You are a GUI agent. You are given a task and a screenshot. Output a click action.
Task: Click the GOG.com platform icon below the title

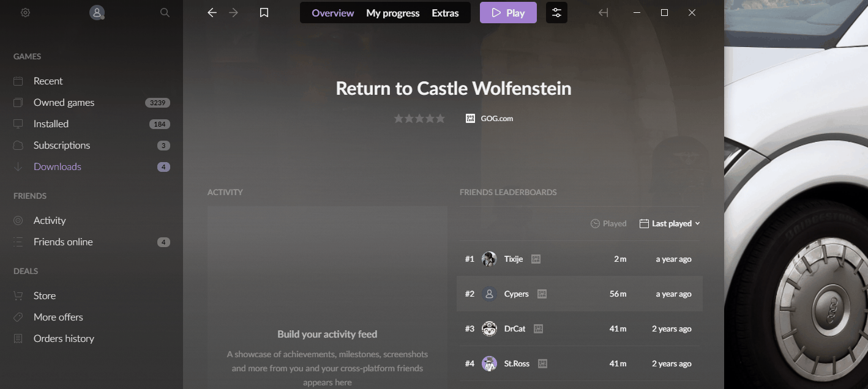tap(470, 119)
